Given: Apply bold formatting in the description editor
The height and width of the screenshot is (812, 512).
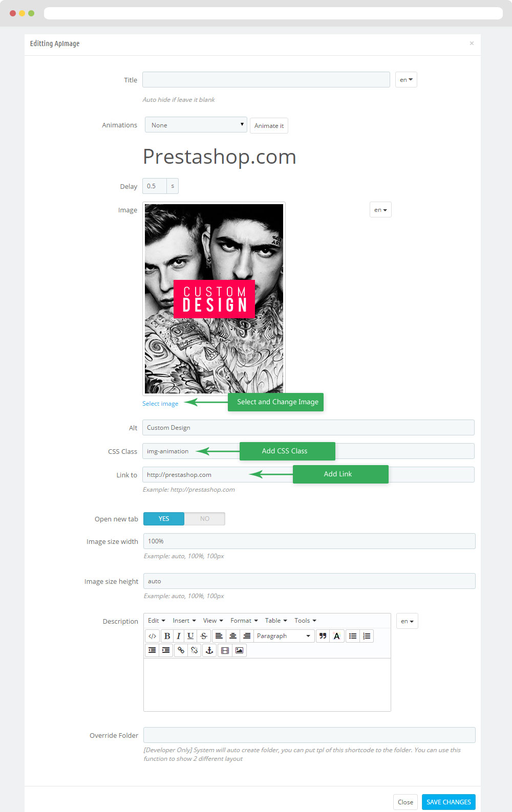Looking at the screenshot, I should [x=167, y=636].
